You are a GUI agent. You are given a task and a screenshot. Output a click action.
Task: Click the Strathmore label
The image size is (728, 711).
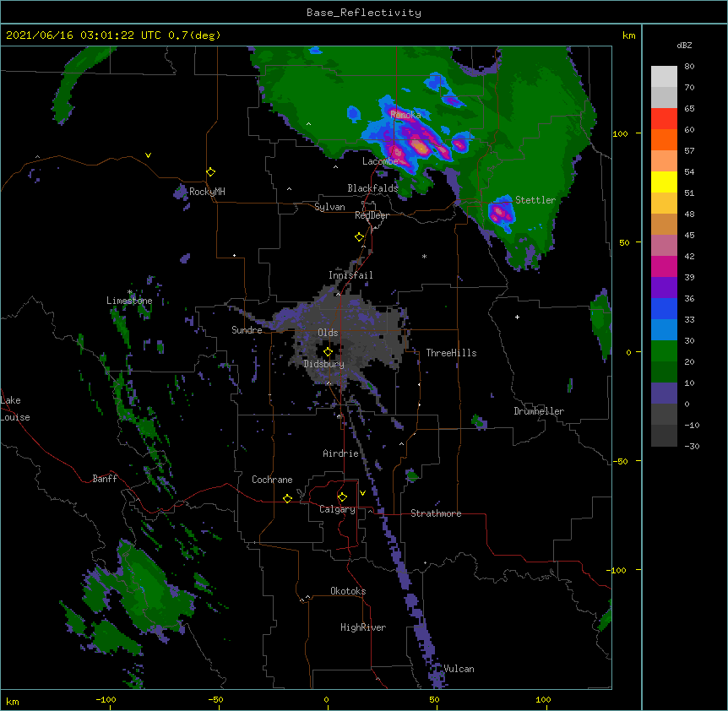click(436, 513)
